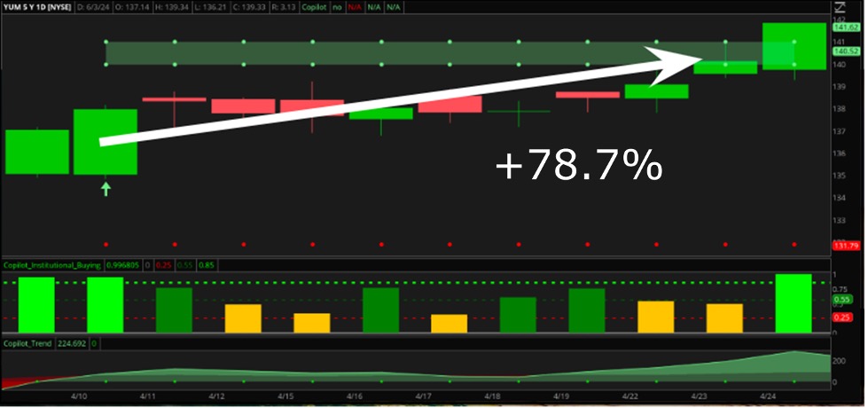Click the green shaded target zone band

[x=399, y=53]
